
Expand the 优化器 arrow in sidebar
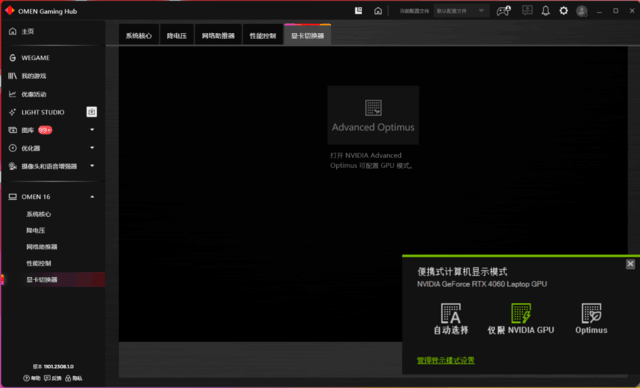pos(92,148)
